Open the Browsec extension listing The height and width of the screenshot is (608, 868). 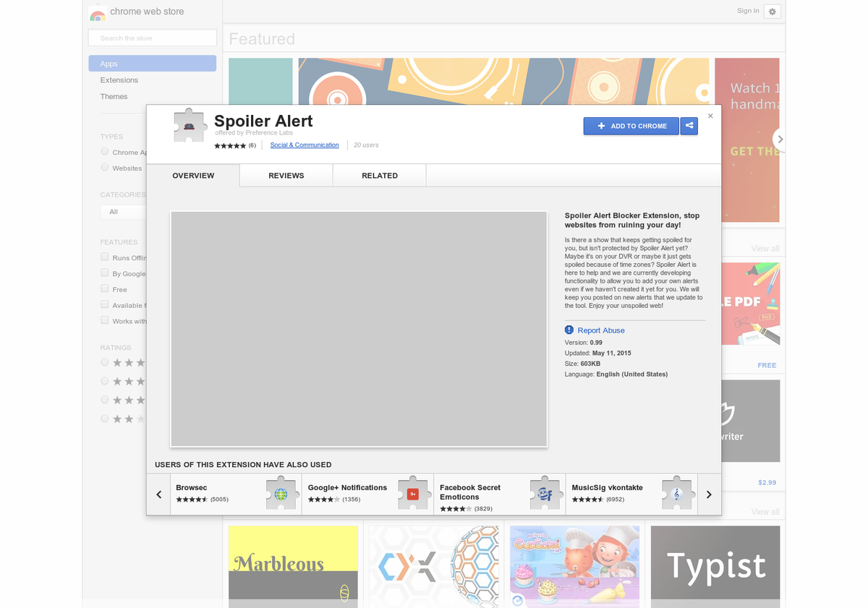236,494
